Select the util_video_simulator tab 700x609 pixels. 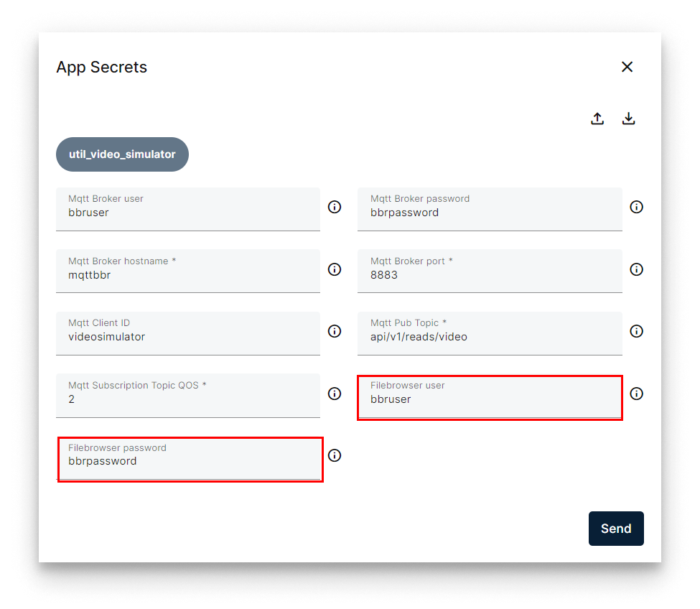[x=122, y=154]
